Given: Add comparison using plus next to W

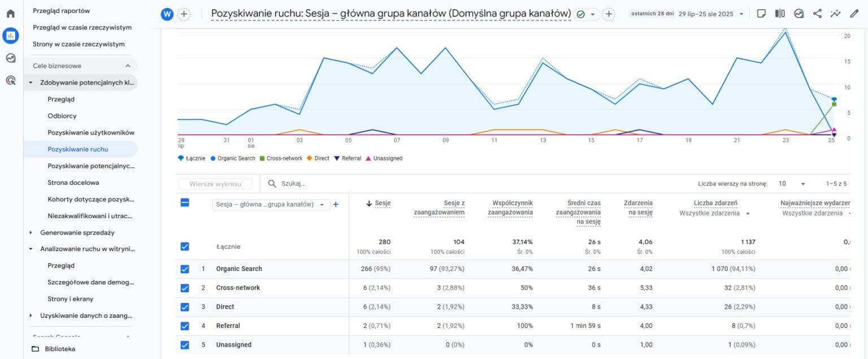Looking at the screenshot, I should (x=184, y=14).
